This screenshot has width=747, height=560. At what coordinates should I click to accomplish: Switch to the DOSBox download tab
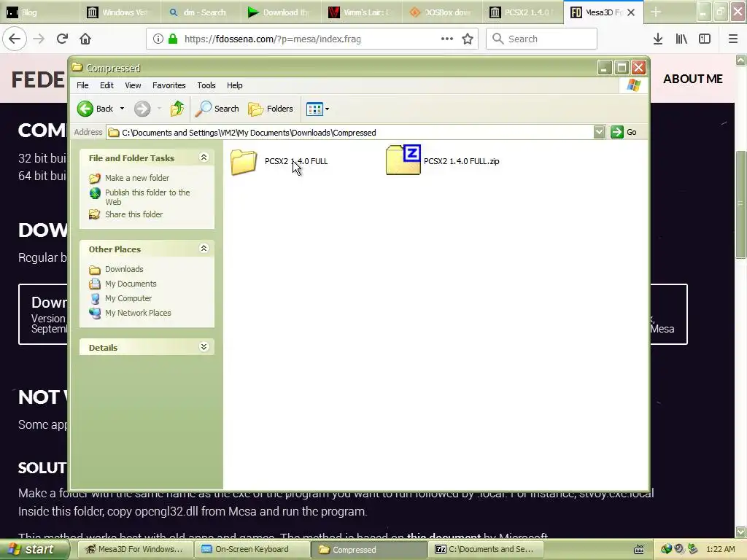[x=441, y=12]
